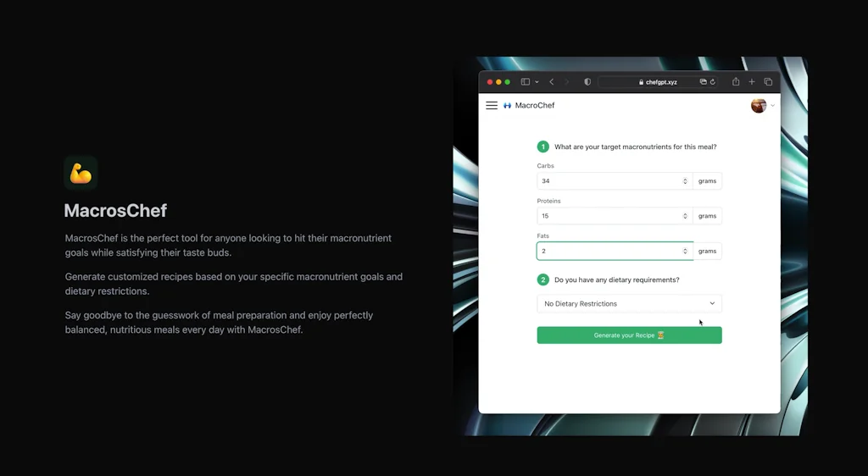
Task: Open the user profile avatar
Action: (x=759, y=105)
